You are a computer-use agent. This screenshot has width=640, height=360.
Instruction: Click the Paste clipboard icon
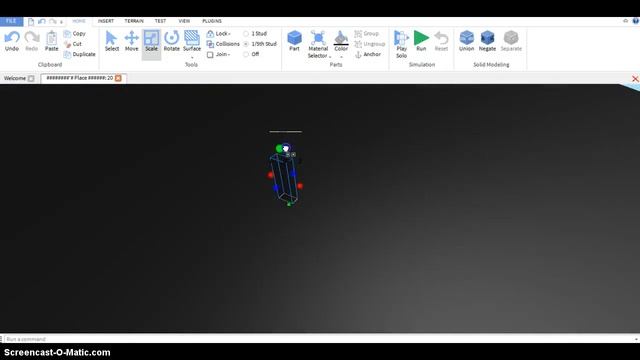51,41
